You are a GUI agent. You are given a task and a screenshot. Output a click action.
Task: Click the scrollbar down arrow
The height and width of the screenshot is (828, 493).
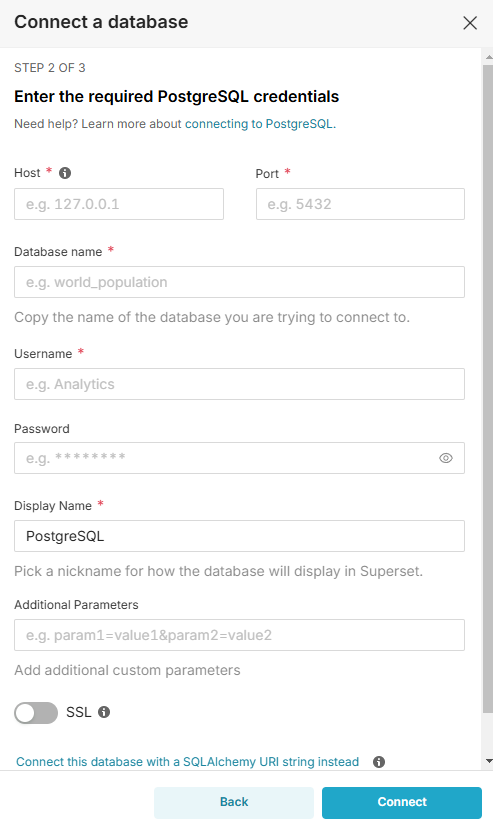489,761
